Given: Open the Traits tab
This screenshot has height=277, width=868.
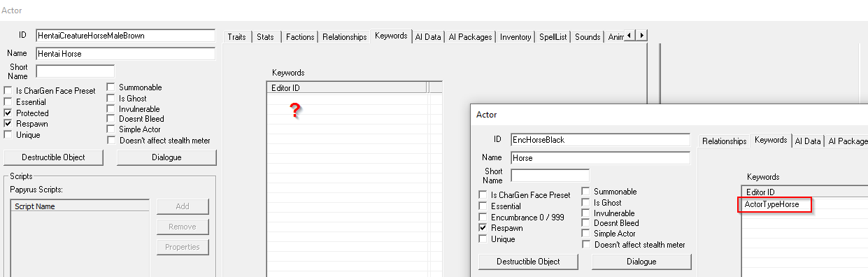Looking at the screenshot, I should coord(236,37).
